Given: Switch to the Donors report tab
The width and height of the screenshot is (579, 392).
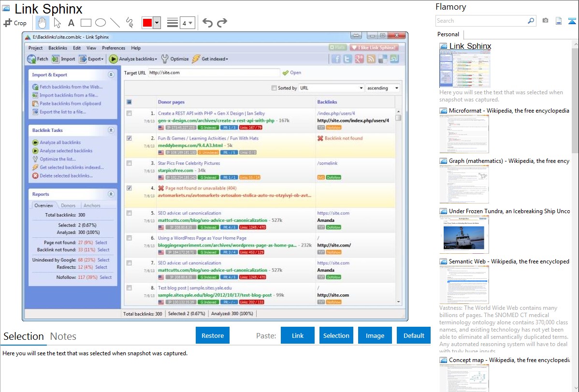Looking at the screenshot, I should 68,205.
